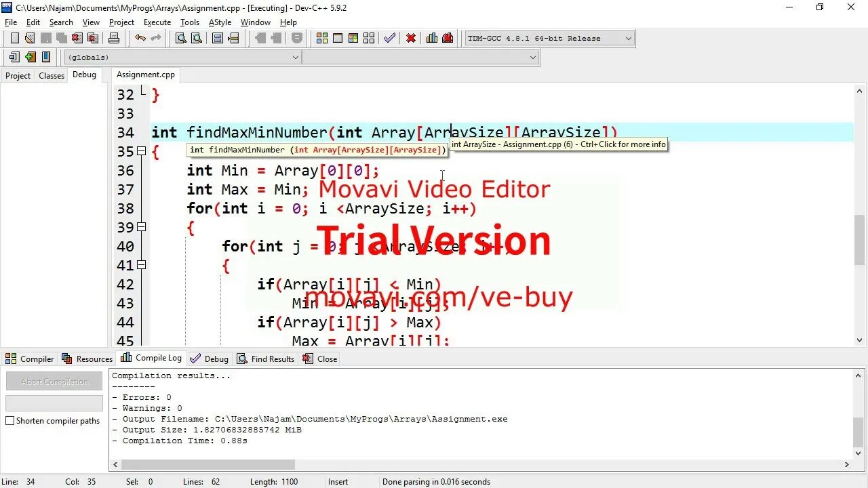Open the Edit menu
The width and height of the screenshot is (868, 488).
33,22
